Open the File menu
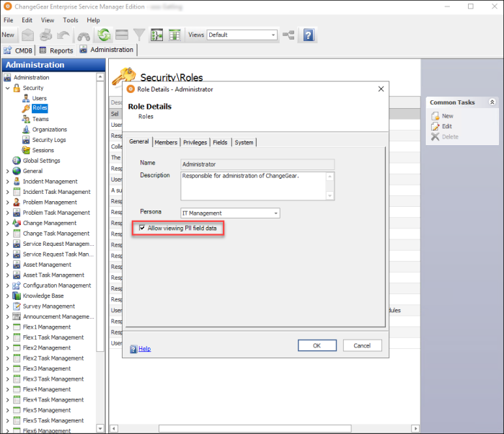The width and height of the screenshot is (504, 434). (x=9, y=20)
